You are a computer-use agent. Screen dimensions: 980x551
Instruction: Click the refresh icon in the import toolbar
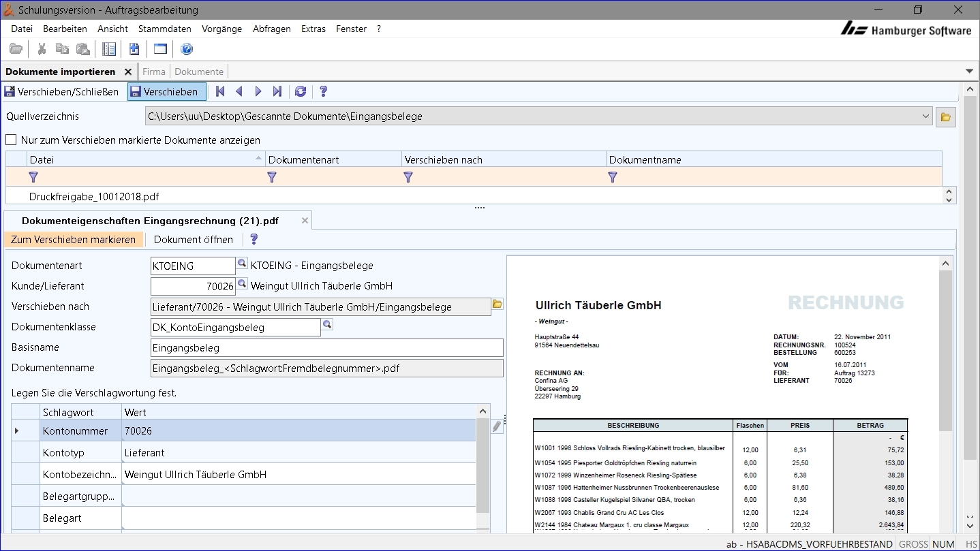300,92
